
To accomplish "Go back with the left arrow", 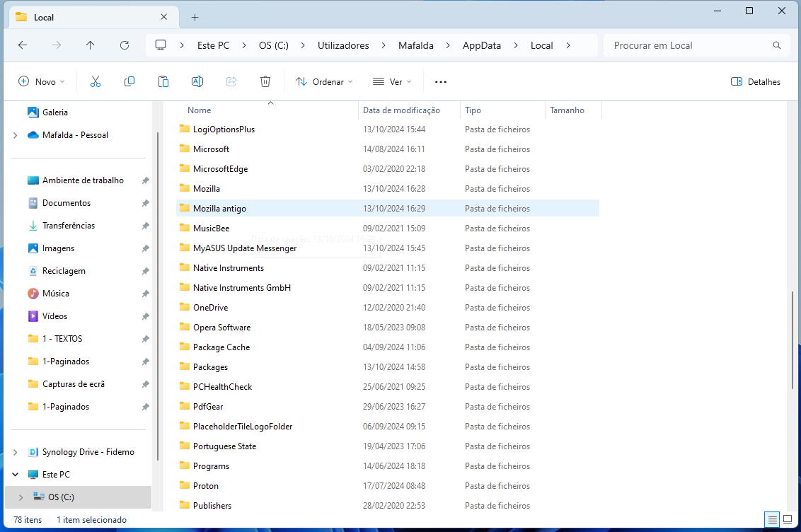I will [x=23, y=45].
